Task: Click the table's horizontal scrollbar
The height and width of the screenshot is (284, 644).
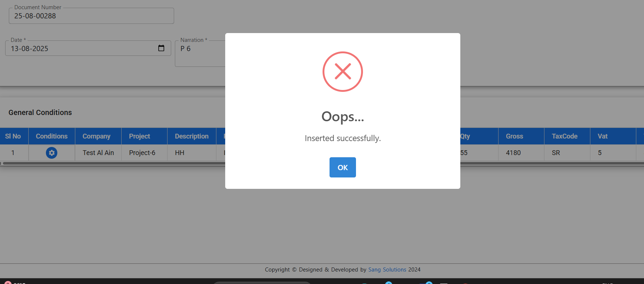Action: click(110, 163)
